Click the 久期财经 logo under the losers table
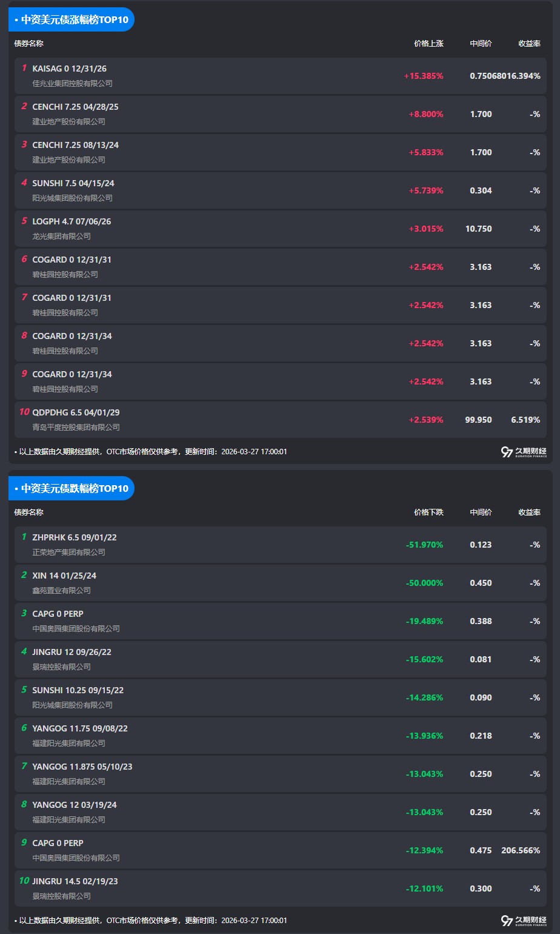 524,921
